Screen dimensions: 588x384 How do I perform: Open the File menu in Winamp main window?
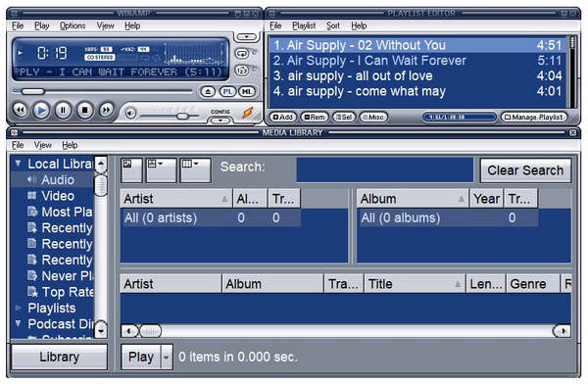click(x=18, y=25)
